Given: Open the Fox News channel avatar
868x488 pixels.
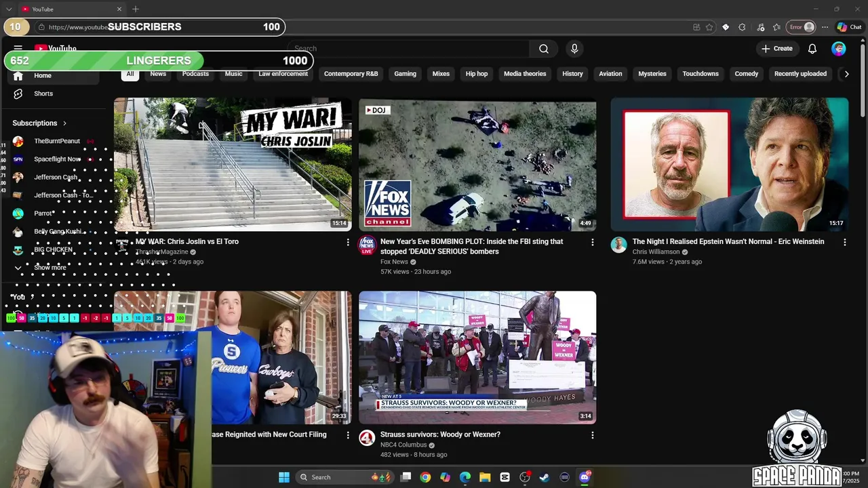Looking at the screenshot, I should tap(367, 245).
